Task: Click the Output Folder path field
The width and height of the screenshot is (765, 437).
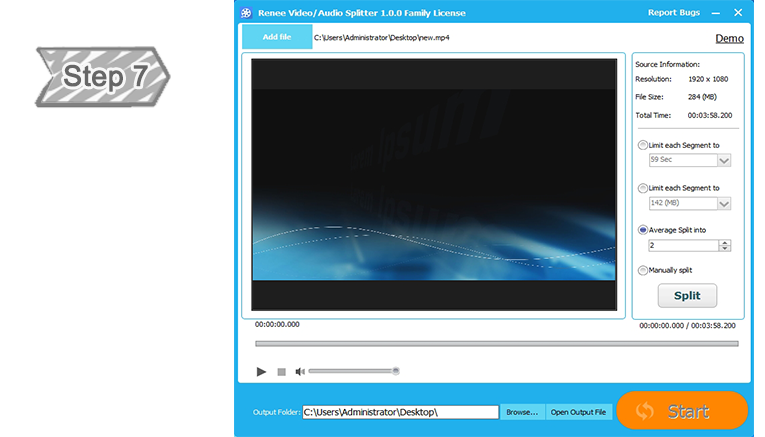Action: point(400,412)
